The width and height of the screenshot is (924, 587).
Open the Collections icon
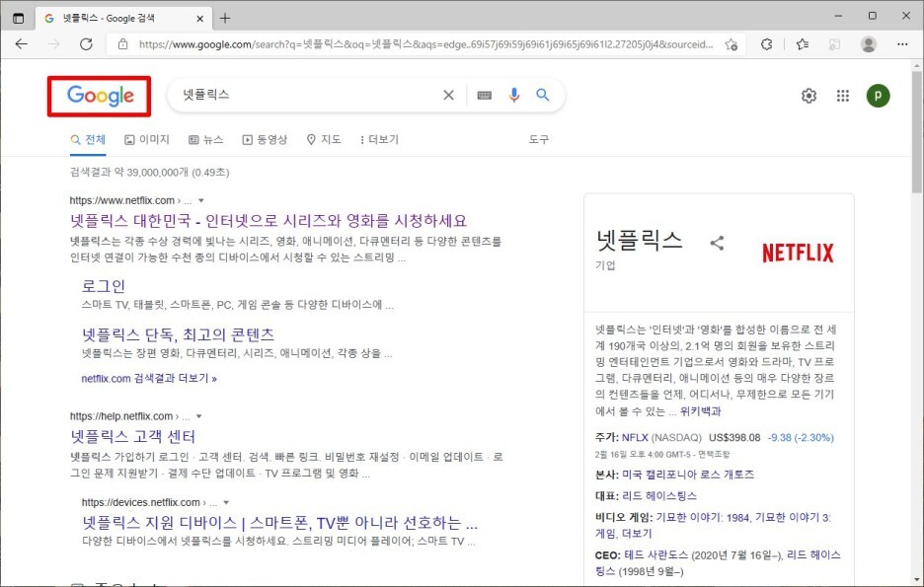834,44
